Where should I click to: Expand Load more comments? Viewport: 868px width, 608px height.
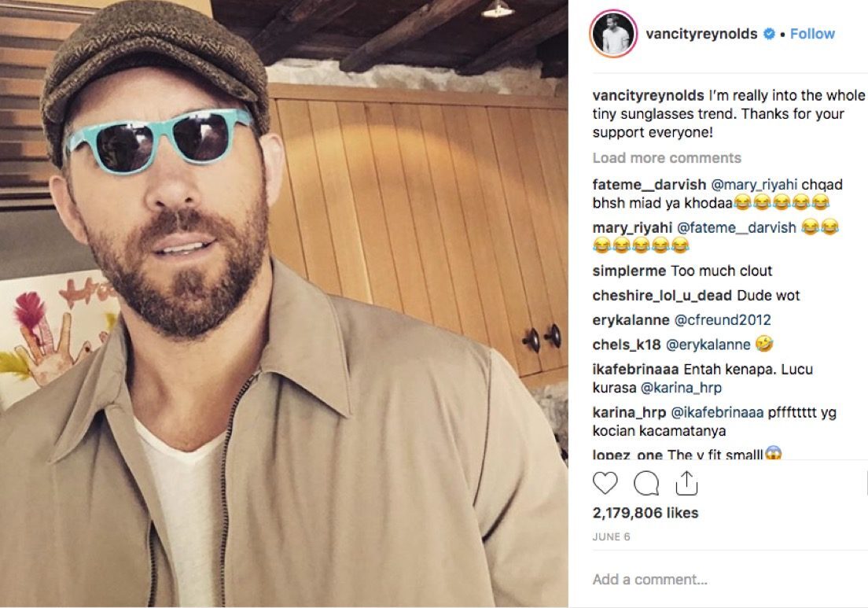666,158
